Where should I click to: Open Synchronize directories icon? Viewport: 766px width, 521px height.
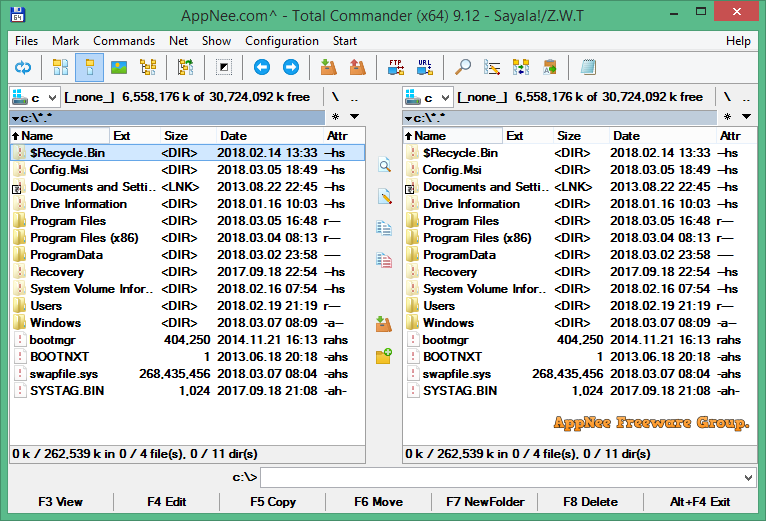[521, 67]
